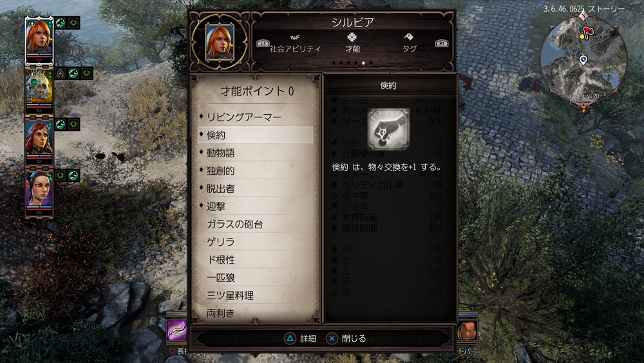Select the dark-haired elf party portrait
This screenshot has height=363, width=644.
39,193
